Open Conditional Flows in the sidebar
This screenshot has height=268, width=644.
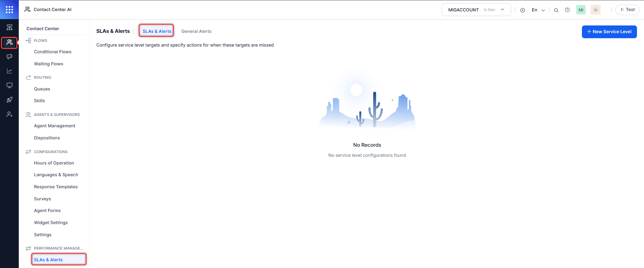53,52
